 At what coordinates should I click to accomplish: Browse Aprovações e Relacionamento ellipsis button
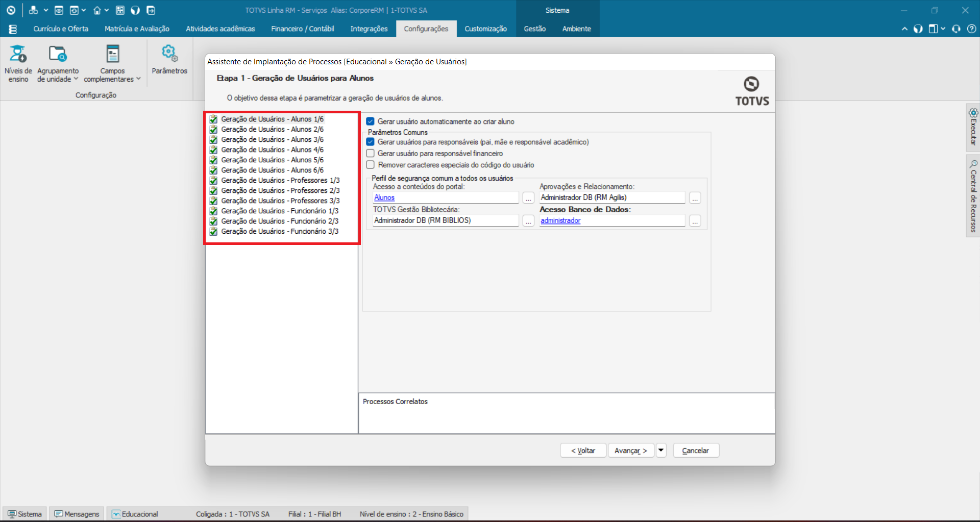[695, 198]
